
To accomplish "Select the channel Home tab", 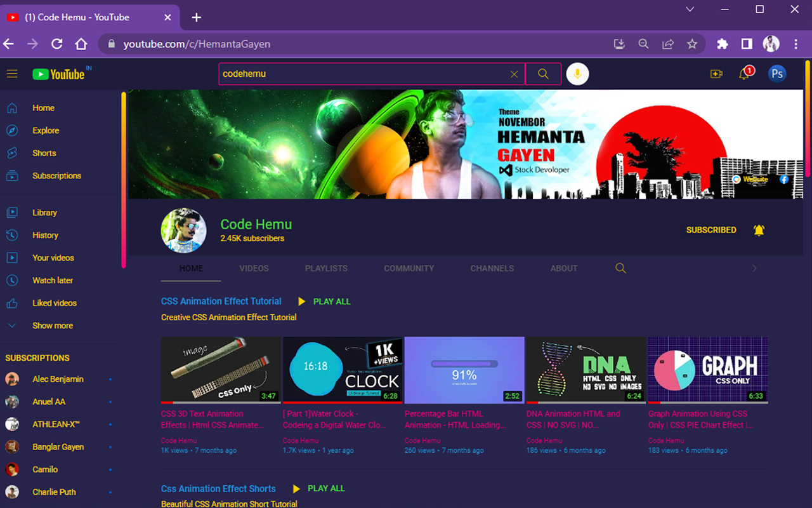I will [191, 269].
